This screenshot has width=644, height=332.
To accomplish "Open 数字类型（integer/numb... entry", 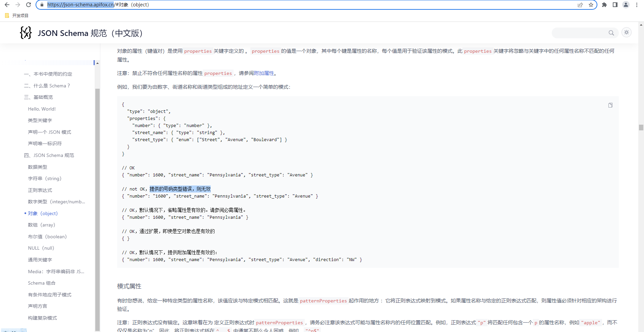I will [56, 202].
